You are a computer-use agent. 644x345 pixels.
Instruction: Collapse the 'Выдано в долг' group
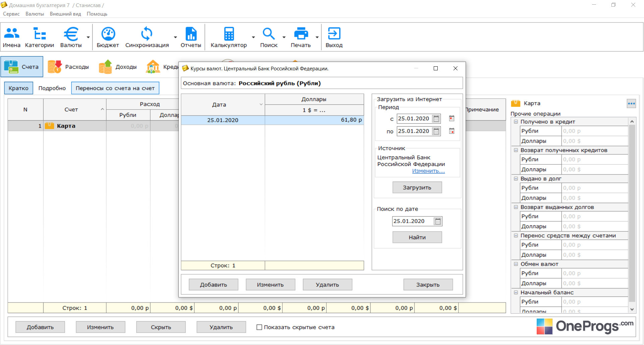point(516,179)
